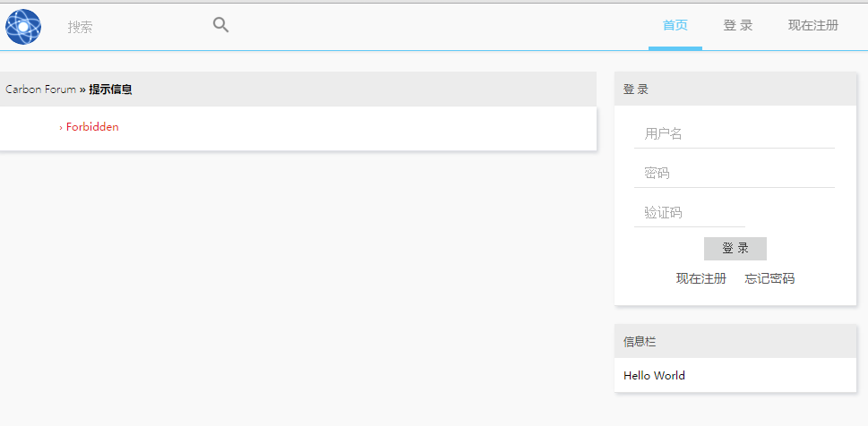Open 现在注册 in the top navigation bar

[x=813, y=25]
